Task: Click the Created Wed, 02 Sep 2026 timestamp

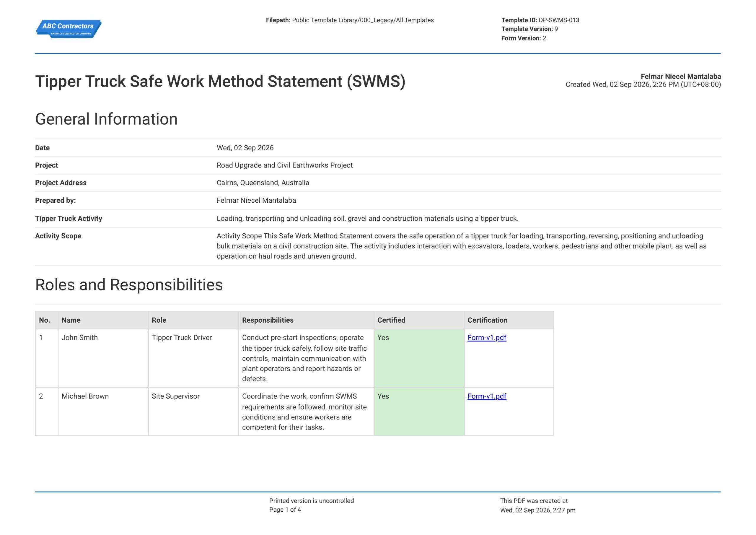Action: click(x=643, y=85)
